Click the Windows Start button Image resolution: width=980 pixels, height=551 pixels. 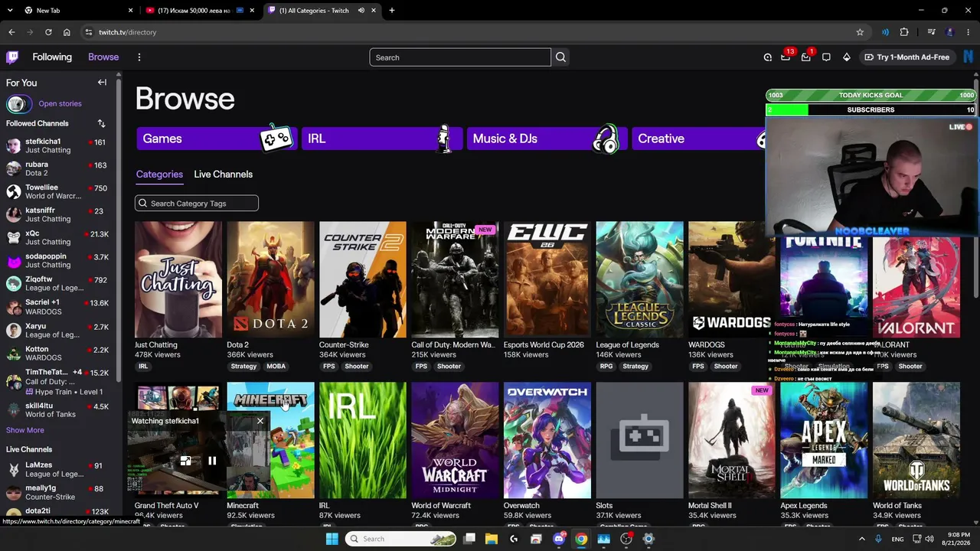[332, 539]
